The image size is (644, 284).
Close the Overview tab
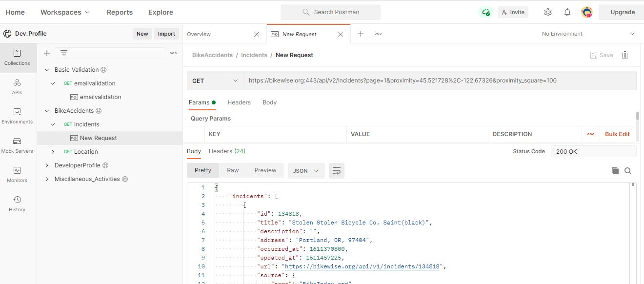point(257,34)
